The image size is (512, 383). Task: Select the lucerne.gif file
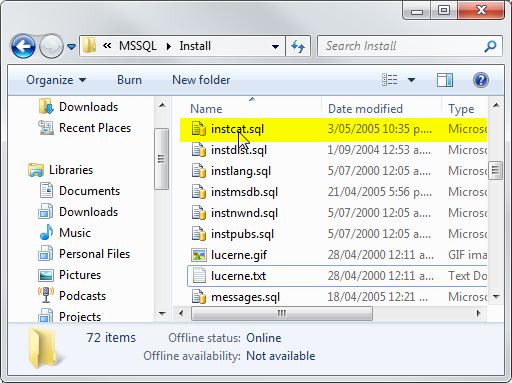pos(337,255)
